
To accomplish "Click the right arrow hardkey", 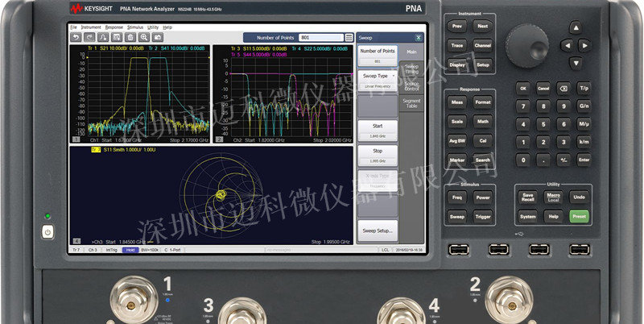I will click(x=585, y=45).
